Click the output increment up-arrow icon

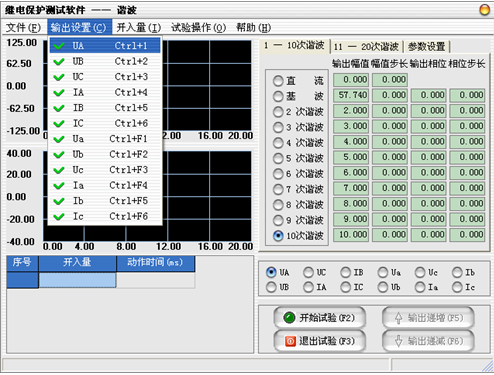[x=398, y=318]
